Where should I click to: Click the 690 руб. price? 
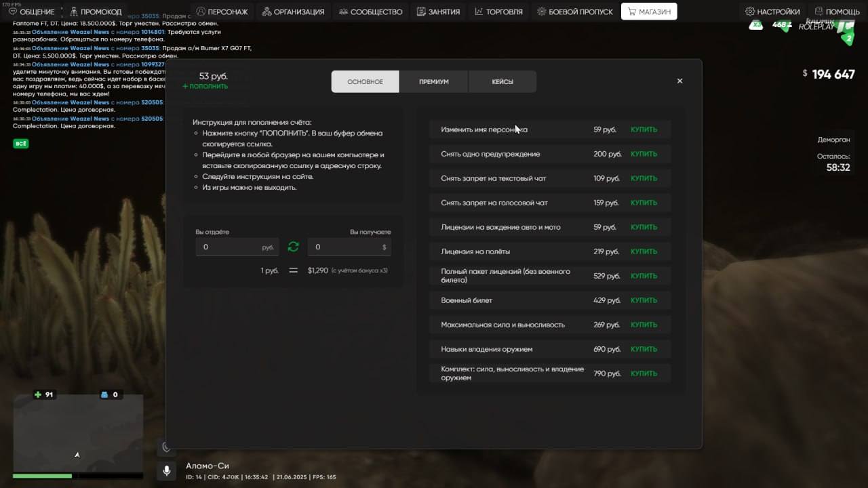tap(607, 349)
